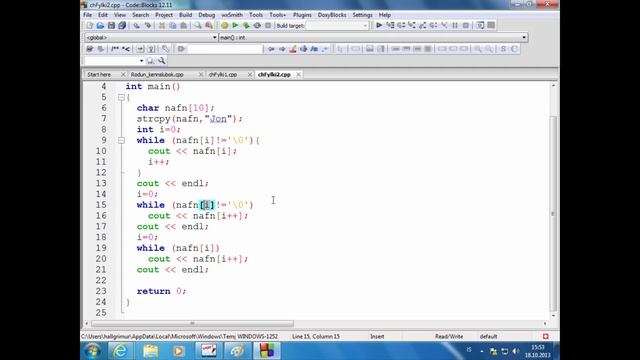Click 'Line 15, Column 15' in status bar

(316, 336)
